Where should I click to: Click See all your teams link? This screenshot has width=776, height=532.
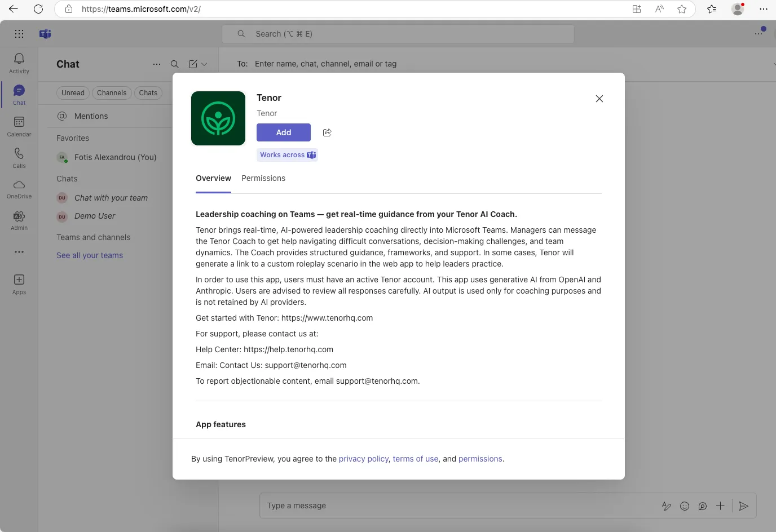pyautogui.click(x=90, y=255)
